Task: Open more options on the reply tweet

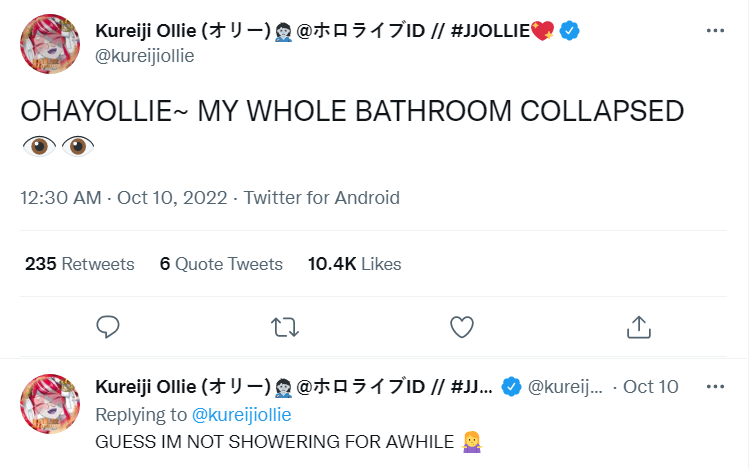Action: pyautogui.click(x=714, y=386)
